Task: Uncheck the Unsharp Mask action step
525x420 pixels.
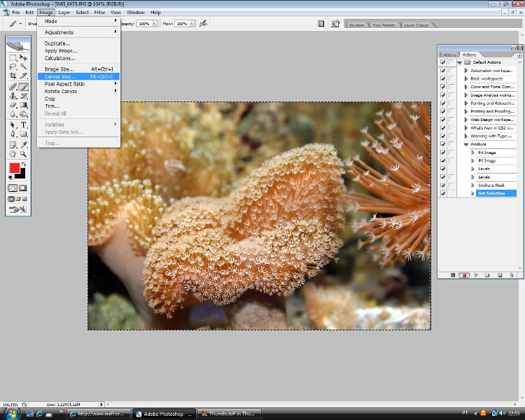Action: pos(442,185)
